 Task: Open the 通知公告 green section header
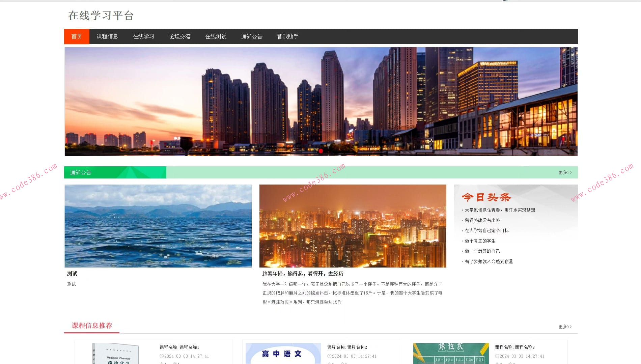[115, 172]
